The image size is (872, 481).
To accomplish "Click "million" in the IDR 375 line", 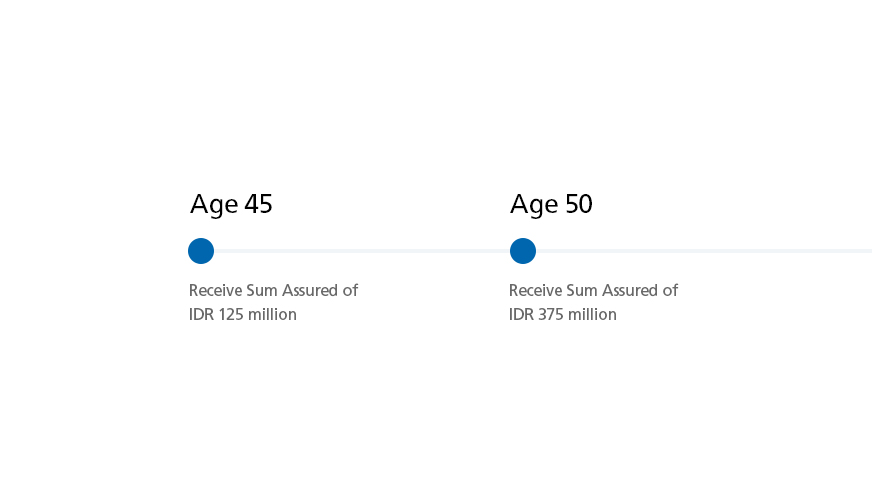I will [593, 314].
